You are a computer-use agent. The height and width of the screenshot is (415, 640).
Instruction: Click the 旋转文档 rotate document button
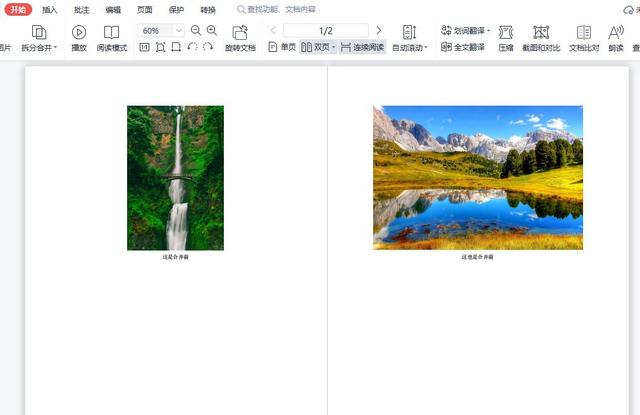tap(240, 38)
